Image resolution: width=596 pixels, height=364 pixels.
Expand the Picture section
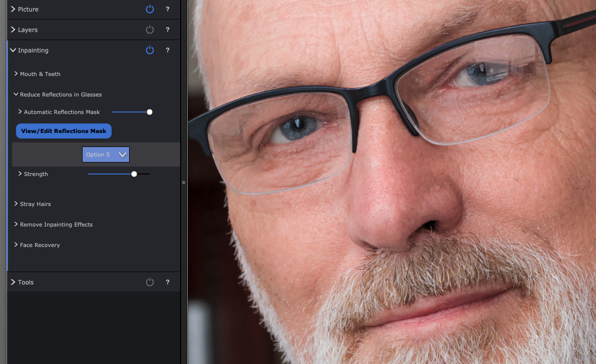click(x=13, y=9)
